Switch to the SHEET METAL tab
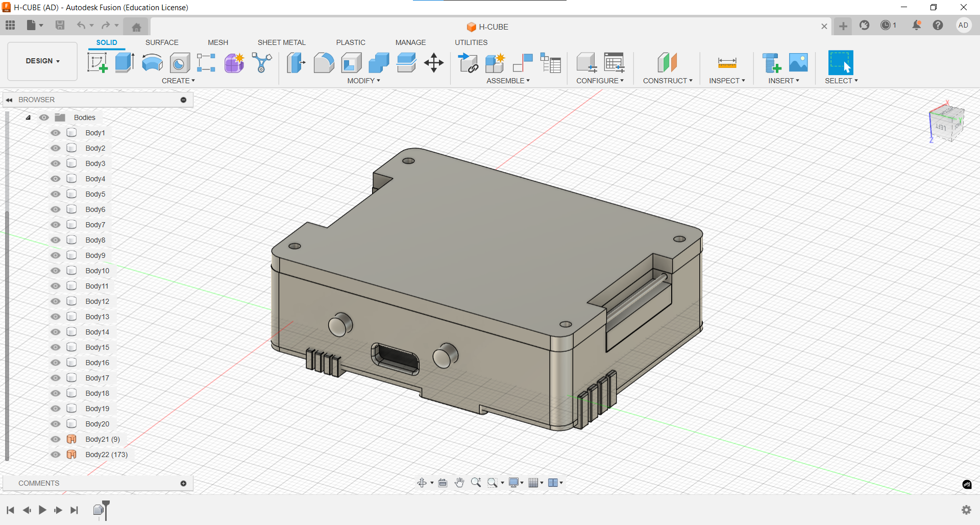 tap(281, 42)
